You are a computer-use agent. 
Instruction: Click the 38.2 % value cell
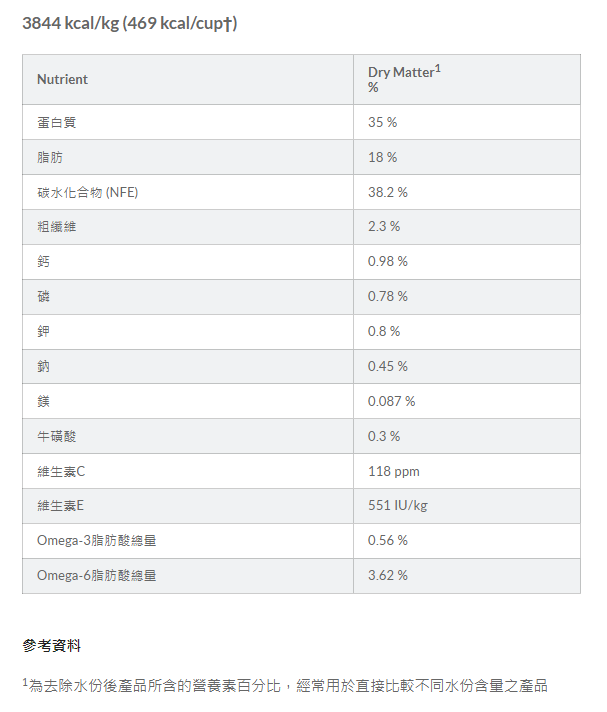pos(388,192)
